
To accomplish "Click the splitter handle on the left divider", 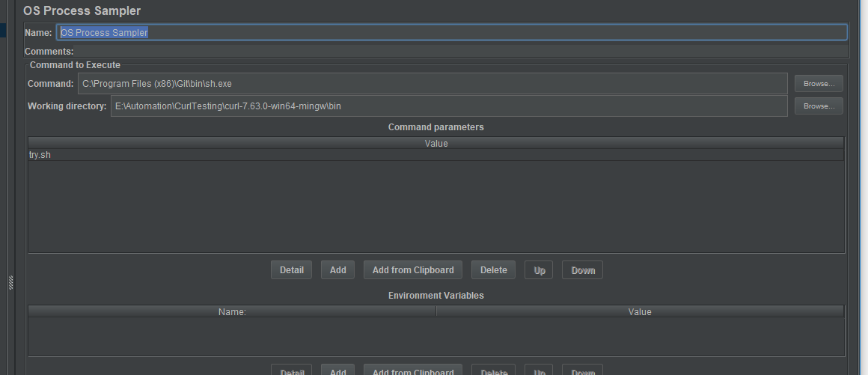I will 10,281.
